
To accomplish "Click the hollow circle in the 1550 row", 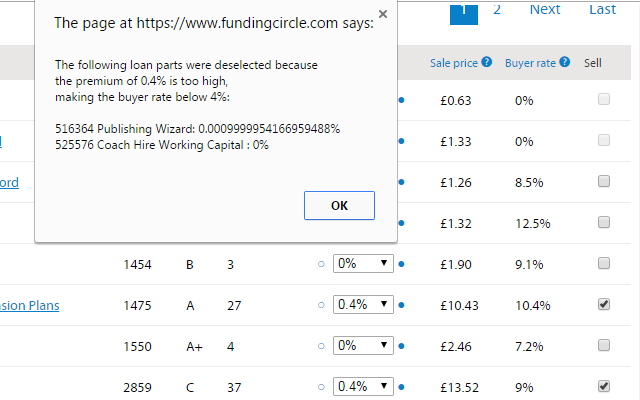I will pos(321,347).
